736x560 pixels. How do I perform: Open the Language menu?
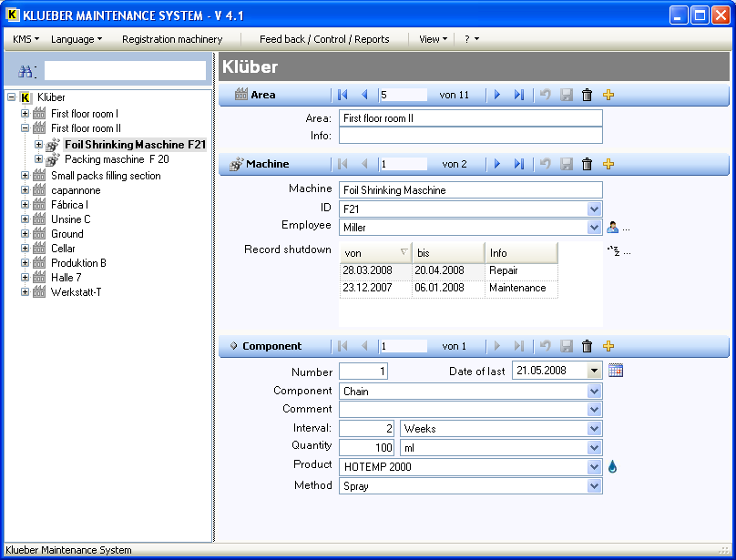(x=77, y=39)
